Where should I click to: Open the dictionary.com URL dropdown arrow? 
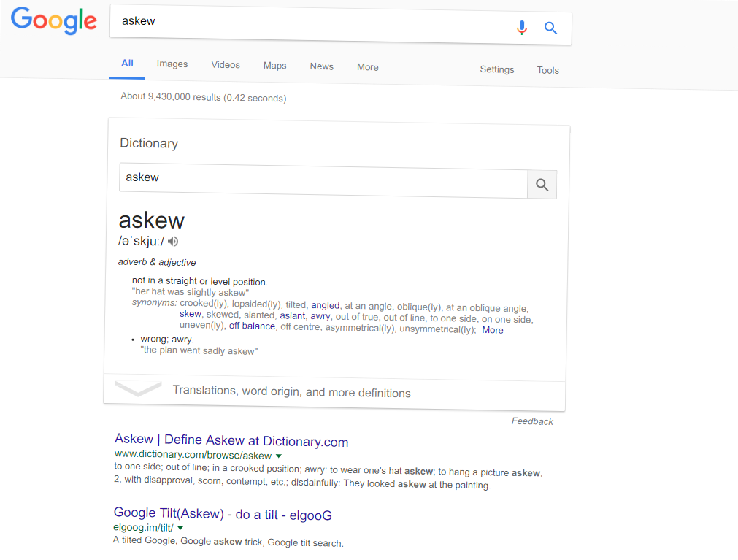point(278,456)
